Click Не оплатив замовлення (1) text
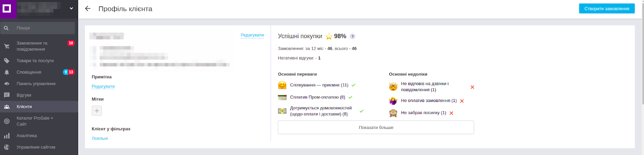Screen dimensions: 644x155 (429, 101)
